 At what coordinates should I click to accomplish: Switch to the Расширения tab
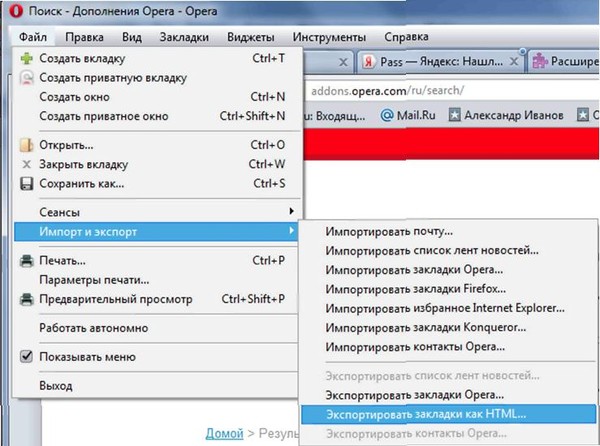coord(564,62)
